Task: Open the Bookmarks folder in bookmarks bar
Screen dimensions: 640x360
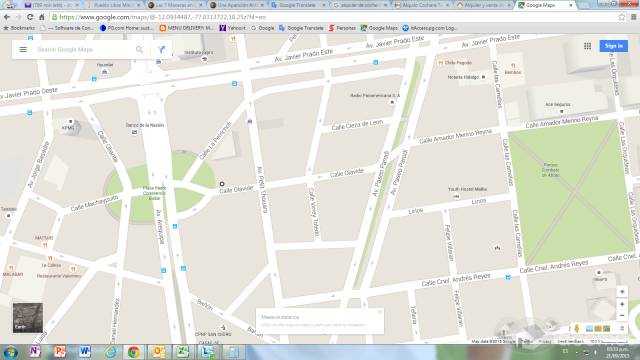Action: point(19,28)
